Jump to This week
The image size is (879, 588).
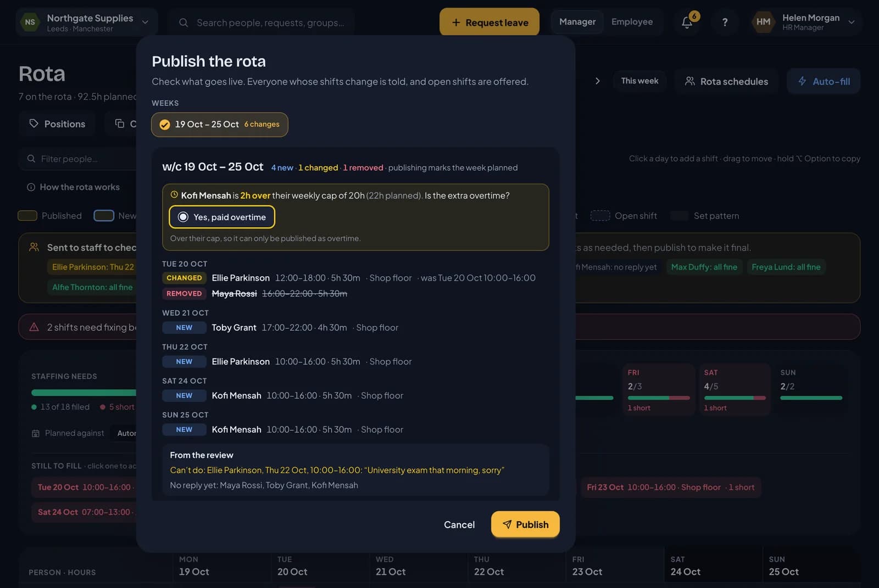click(639, 81)
